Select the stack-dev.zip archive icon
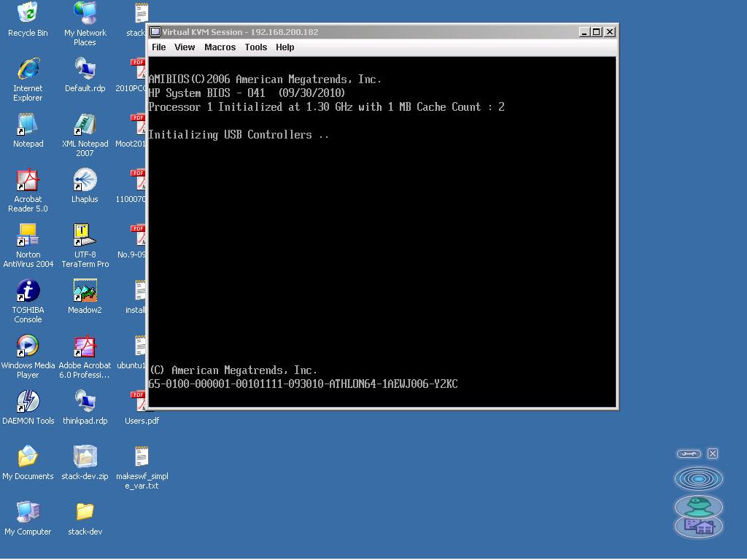 (85, 457)
